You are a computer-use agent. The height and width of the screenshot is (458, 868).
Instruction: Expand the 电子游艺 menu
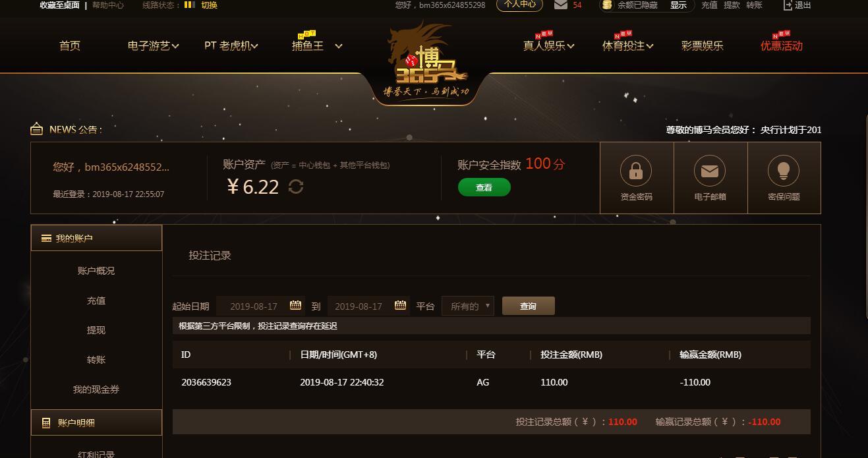[x=154, y=45]
